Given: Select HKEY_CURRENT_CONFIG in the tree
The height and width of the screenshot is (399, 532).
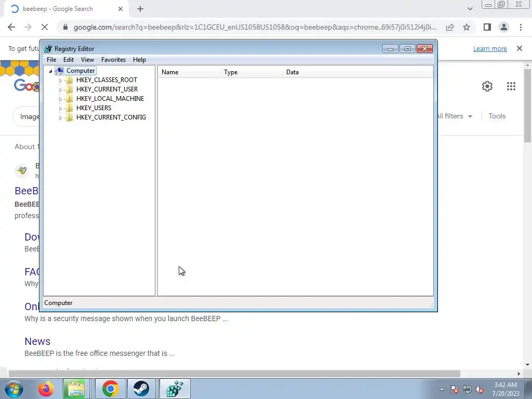Looking at the screenshot, I should coord(111,117).
